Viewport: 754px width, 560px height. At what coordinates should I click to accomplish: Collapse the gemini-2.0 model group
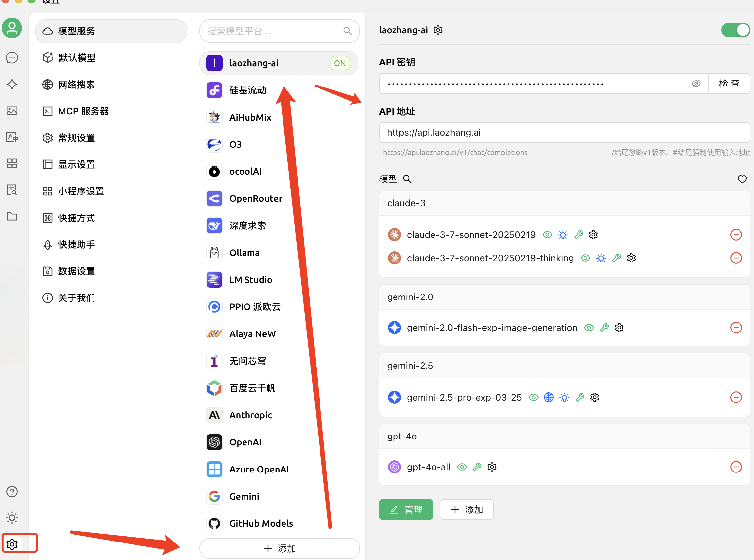(410, 297)
